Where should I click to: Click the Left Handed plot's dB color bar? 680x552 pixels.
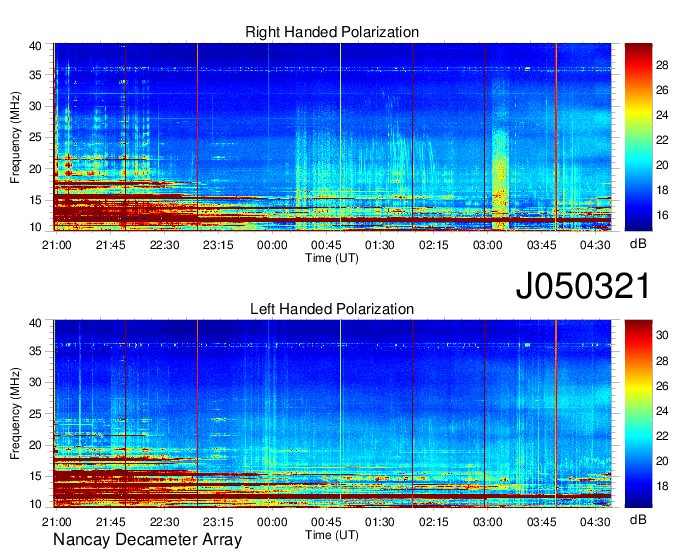click(638, 414)
